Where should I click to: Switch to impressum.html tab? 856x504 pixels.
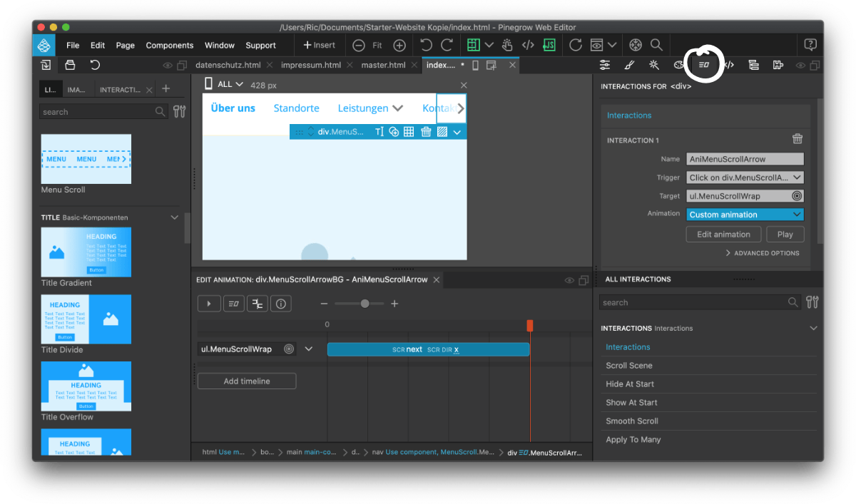click(x=311, y=65)
